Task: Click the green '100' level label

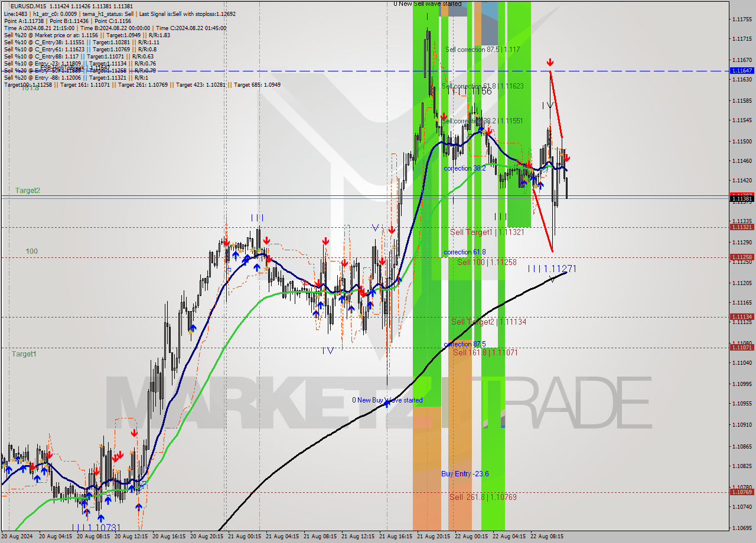Action: 31,251
